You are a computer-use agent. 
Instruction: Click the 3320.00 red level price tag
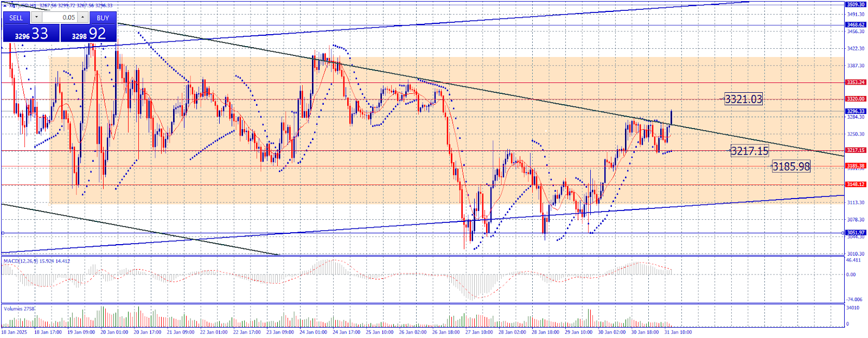[x=856, y=99]
